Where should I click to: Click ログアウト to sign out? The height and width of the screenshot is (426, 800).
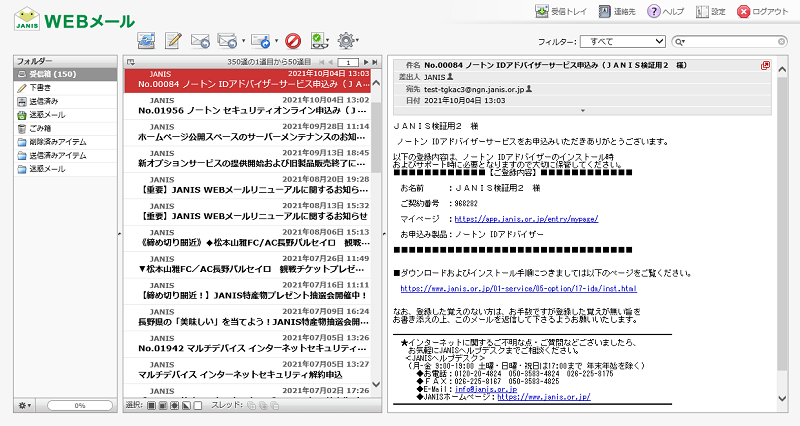763,11
